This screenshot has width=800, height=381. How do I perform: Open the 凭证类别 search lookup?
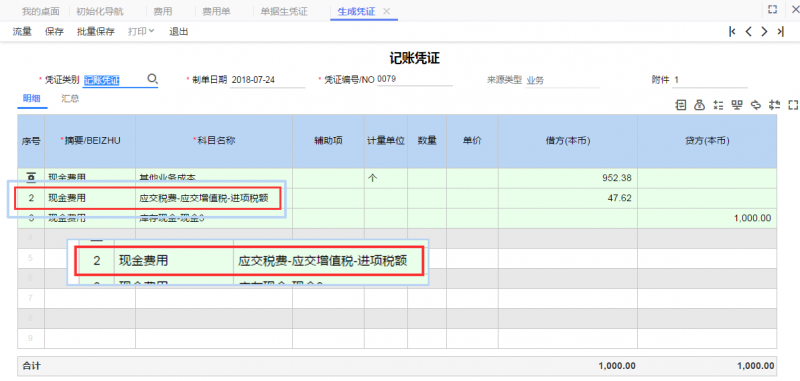coord(153,79)
